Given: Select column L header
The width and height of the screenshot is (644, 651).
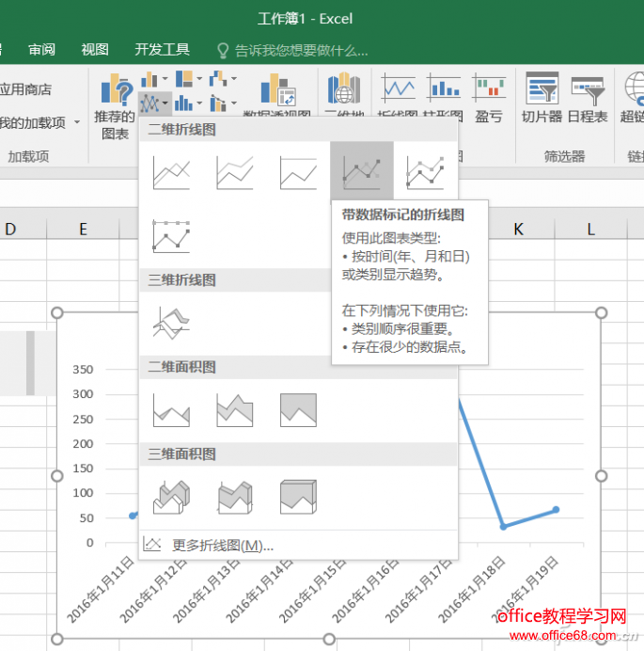Looking at the screenshot, I should point(591,230).
